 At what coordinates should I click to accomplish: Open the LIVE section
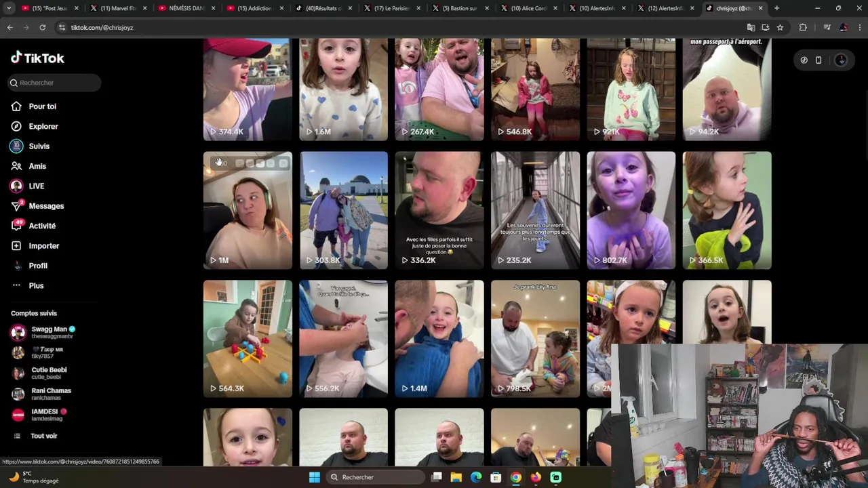pos(28,186)
